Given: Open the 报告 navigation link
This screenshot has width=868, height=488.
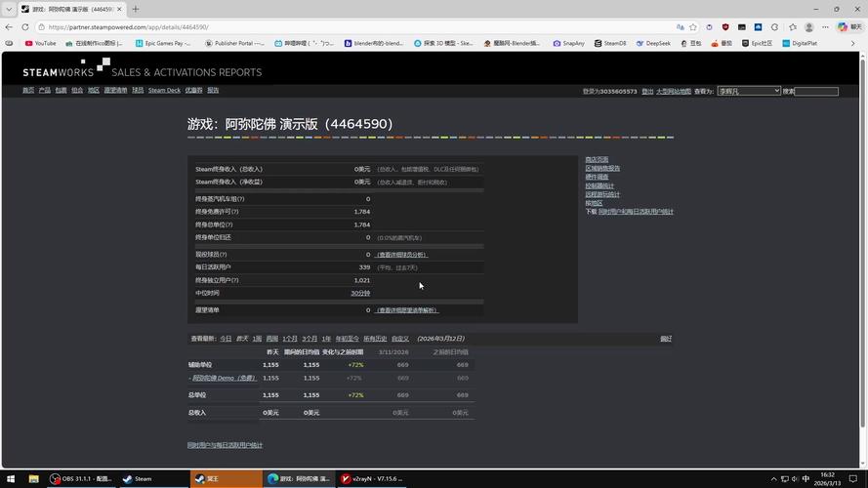Looking at the screenshot, I should coord(213,90).
